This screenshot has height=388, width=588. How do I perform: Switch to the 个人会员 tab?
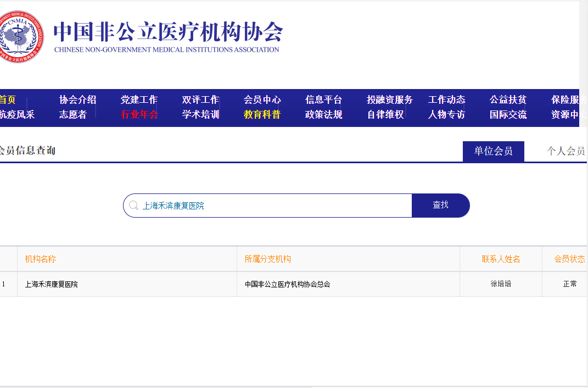click(565, 151)
